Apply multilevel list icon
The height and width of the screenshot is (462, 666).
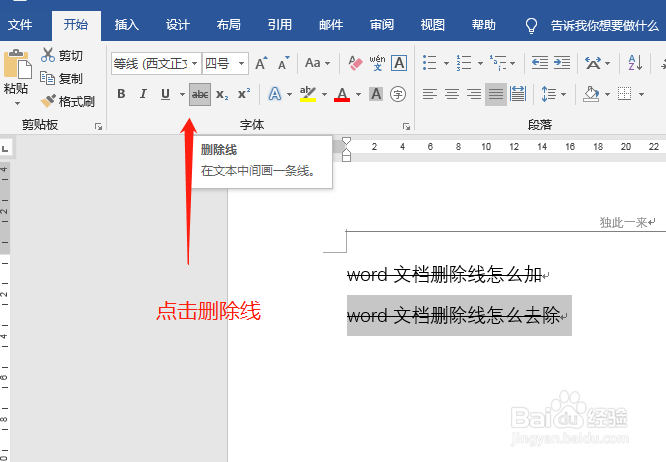pyautogui.click(x=498, y=63)
